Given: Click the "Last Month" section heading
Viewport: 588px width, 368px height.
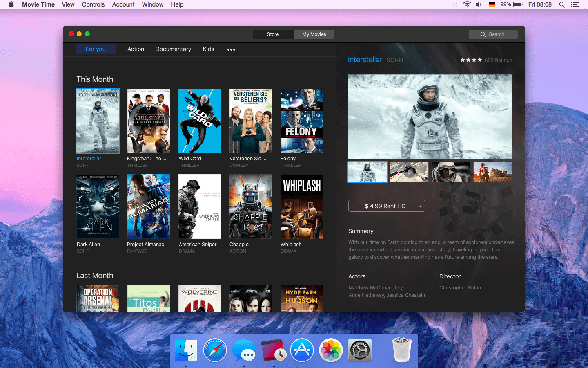Looking at the screenshot, I should [95, 276].
